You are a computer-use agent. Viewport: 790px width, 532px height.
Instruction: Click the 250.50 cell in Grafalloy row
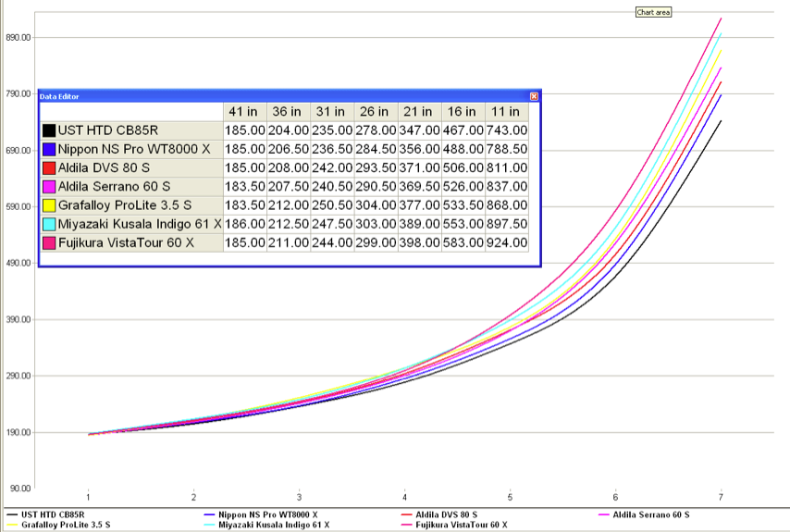click(332, 205)
